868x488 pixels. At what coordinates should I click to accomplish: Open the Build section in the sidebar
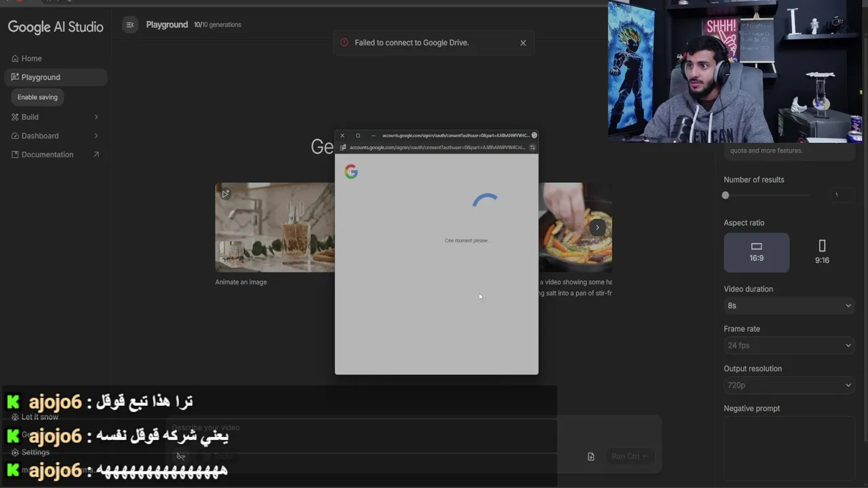tap(56, 117)
